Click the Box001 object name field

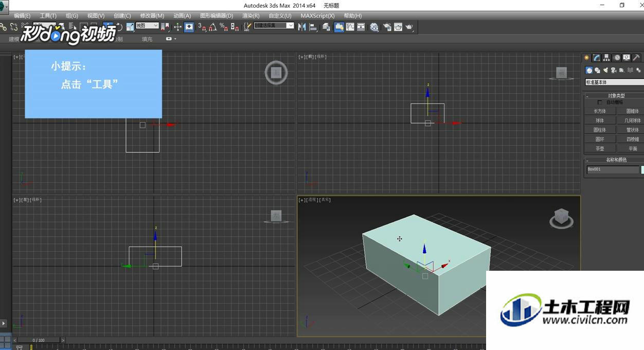(x=613, y=169)
